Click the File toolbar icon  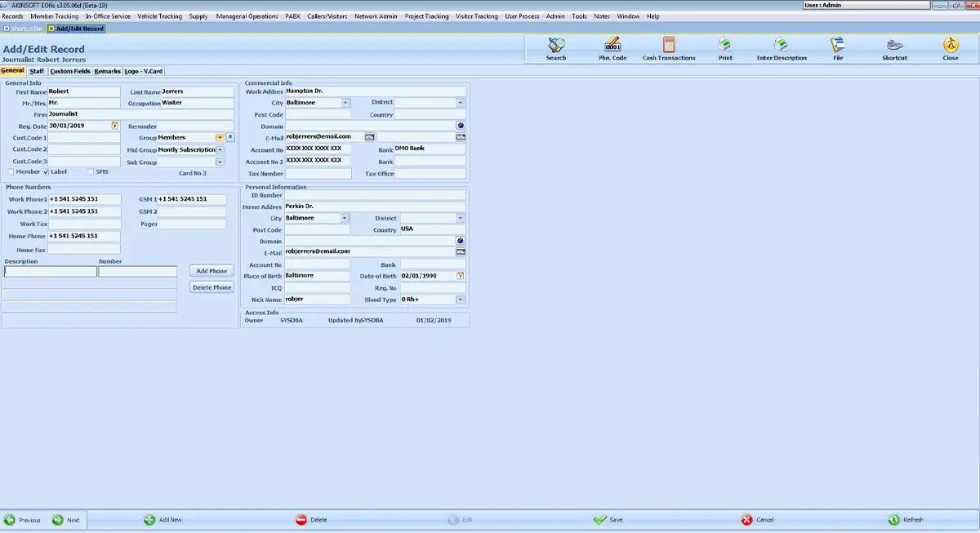click(838, 49)
